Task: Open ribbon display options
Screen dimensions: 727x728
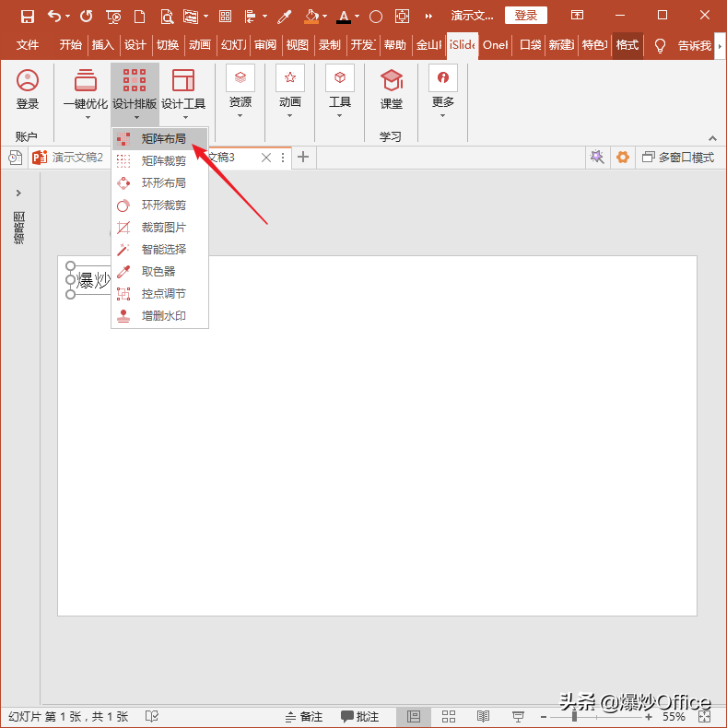Action: pos(577,16)
